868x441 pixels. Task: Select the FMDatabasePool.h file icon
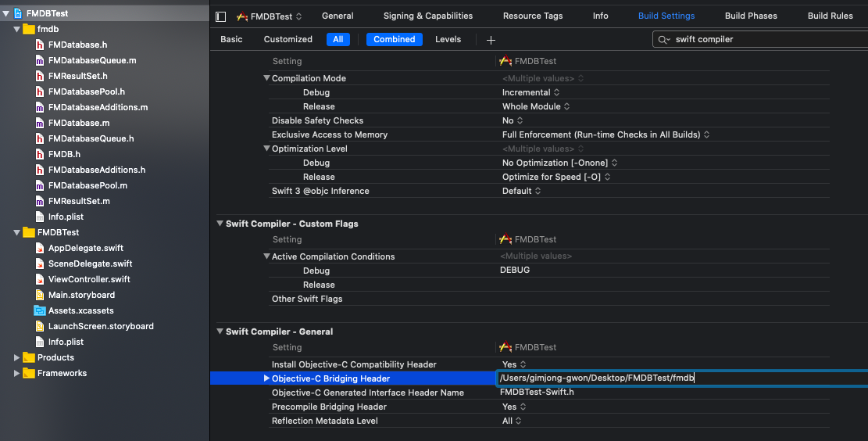point(40,91)
